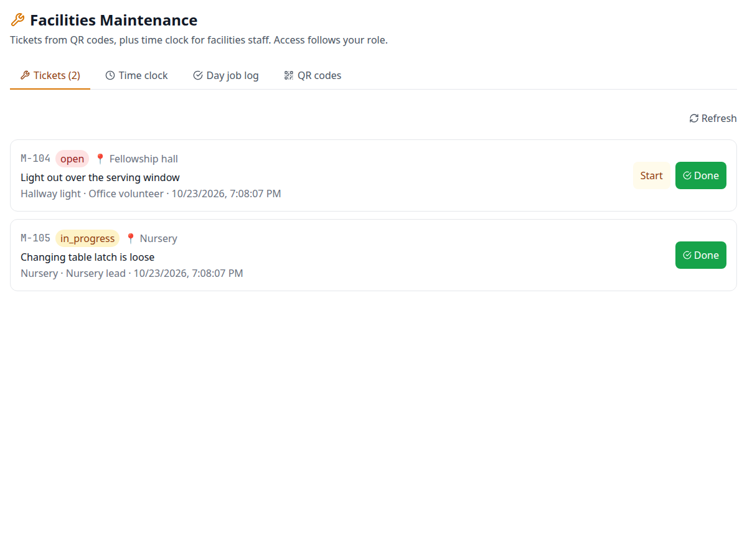Viewport: 747px width, 560px height.
Task: Click the open status badge on M-104
Action: [72, 159]
